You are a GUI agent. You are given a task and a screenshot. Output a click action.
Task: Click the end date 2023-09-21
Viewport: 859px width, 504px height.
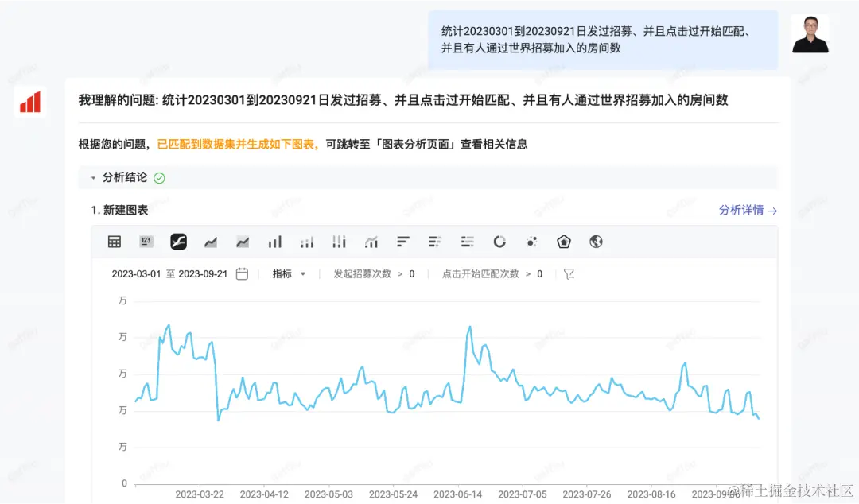click(x=203, y=274)
